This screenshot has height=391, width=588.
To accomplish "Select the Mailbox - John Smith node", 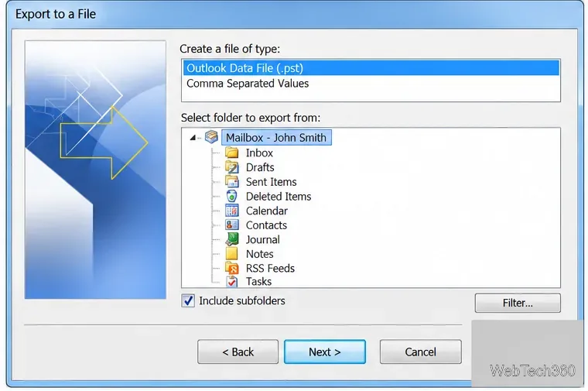I will coord(276,138).
